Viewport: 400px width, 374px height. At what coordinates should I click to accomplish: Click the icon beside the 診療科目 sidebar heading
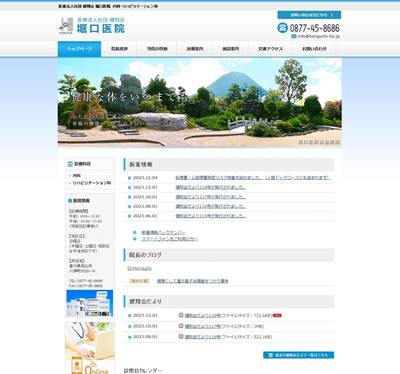point(70,164)
